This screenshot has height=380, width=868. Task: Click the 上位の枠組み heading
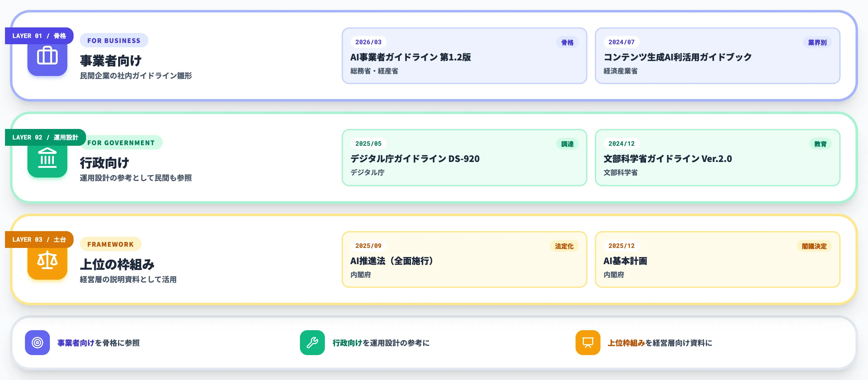pyautogui.click(x=117, y=264)
